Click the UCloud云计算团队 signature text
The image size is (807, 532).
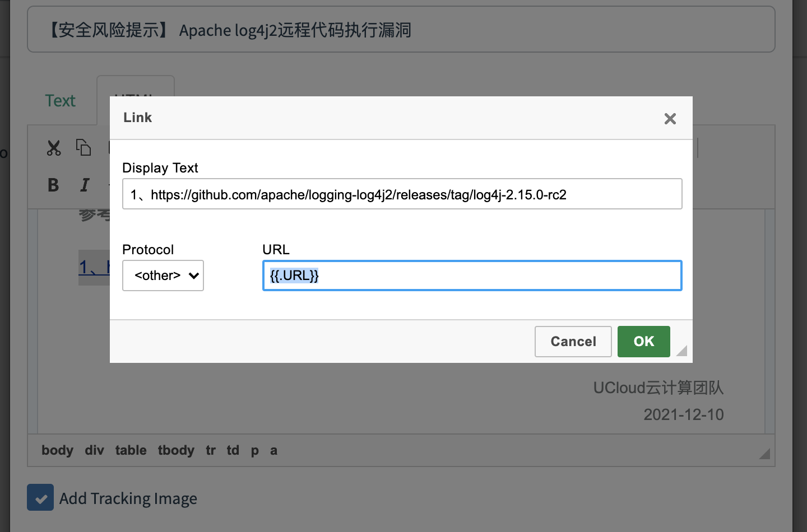point(658,388)
